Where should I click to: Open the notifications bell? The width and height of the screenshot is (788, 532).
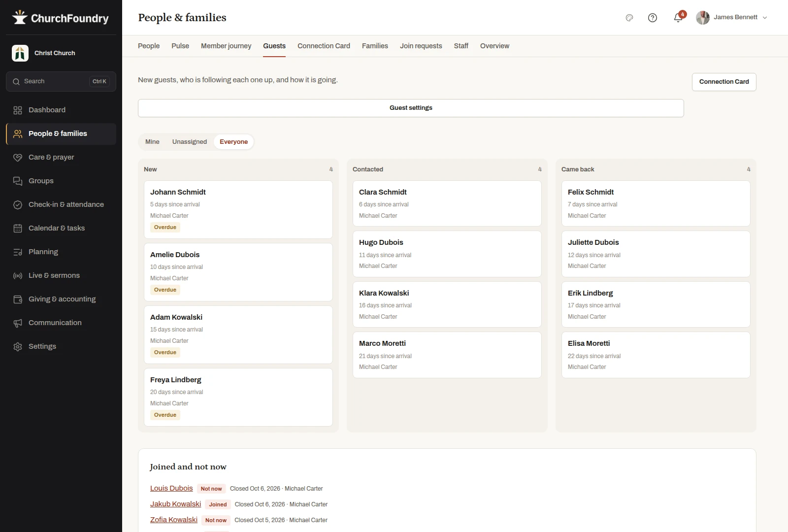(678, 18)
